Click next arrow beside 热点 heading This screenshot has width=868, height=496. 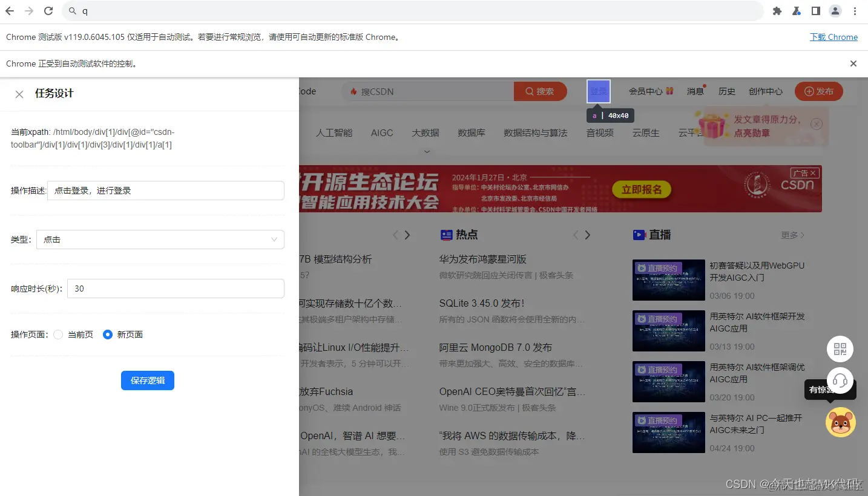click(x=587, y=235)
